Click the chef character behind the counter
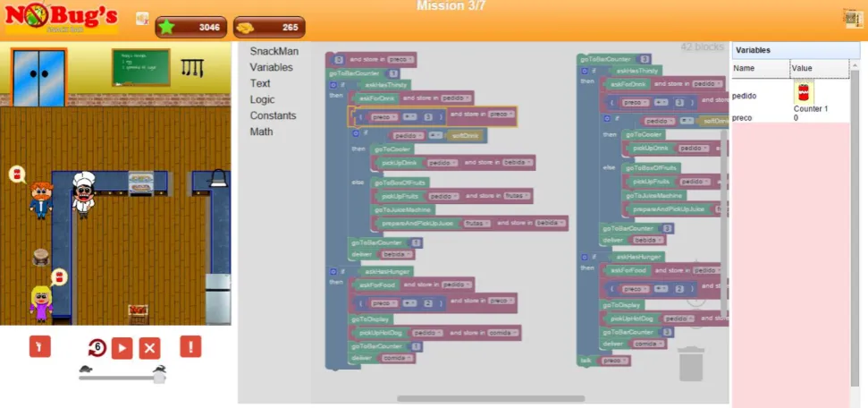Image resolution: width=868 pixels, height=408 pixels. tap(83, 194)
